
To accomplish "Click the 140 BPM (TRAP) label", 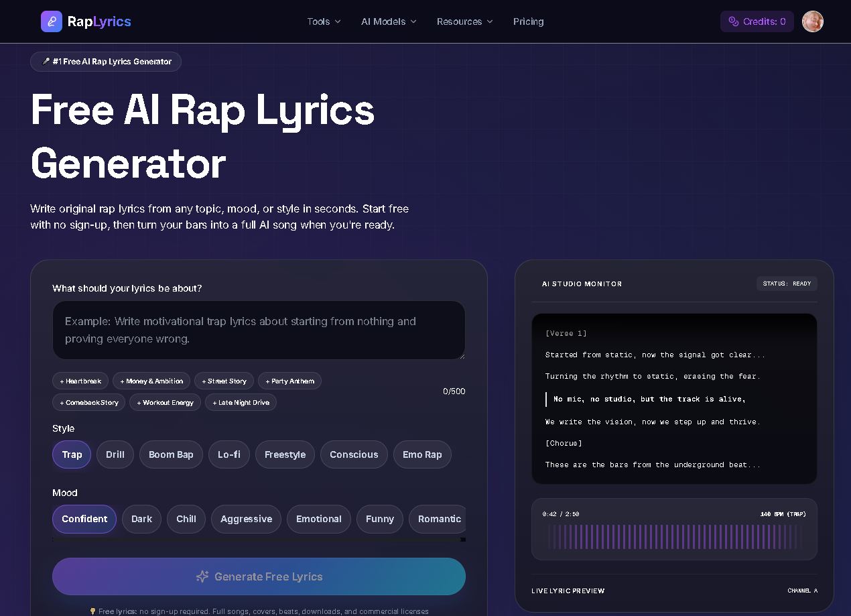I will [783, 514].
